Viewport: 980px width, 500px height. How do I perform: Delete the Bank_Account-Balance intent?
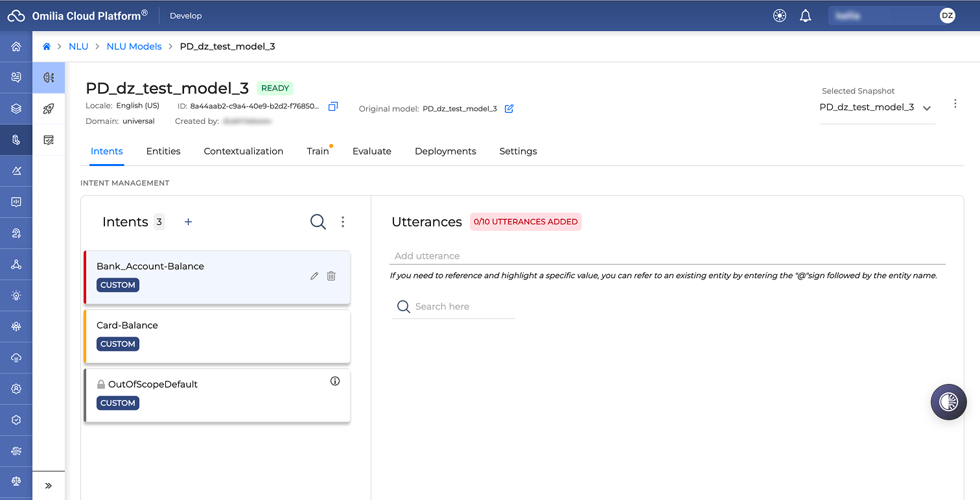click(331, 276)
